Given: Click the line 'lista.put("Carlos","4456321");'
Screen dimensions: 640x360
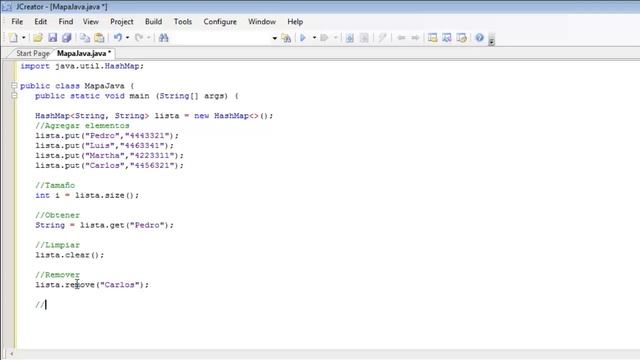Looking at the screenshot, I should coord(109,165).
